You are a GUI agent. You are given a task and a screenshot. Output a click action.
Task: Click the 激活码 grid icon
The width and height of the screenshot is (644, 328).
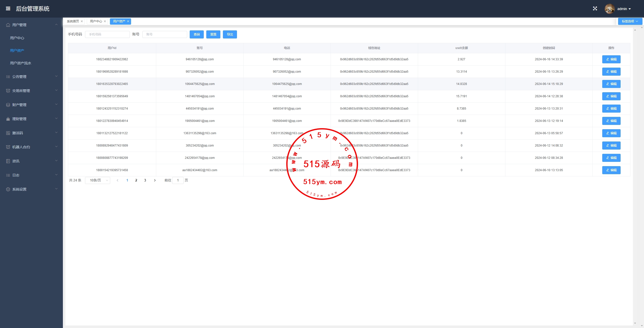(x=8, y=133)
